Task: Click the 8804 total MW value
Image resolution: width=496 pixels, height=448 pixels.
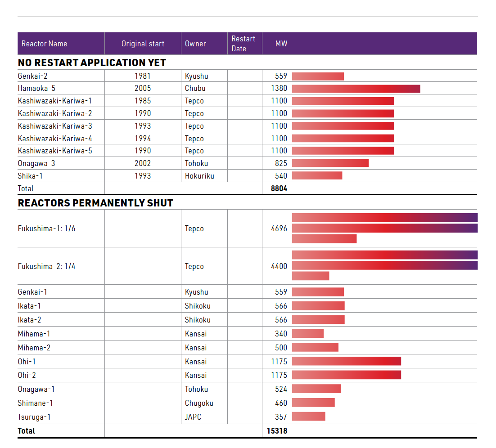Action: [x=279, y=188]
